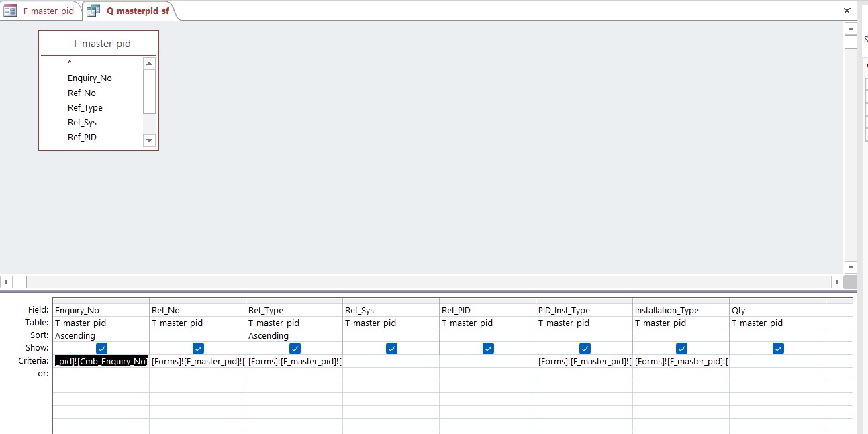This screenshot has width=868, height=434.
Task: Toggle Show checkbox for PID_Inst_Type column
Action: (585, 348)
